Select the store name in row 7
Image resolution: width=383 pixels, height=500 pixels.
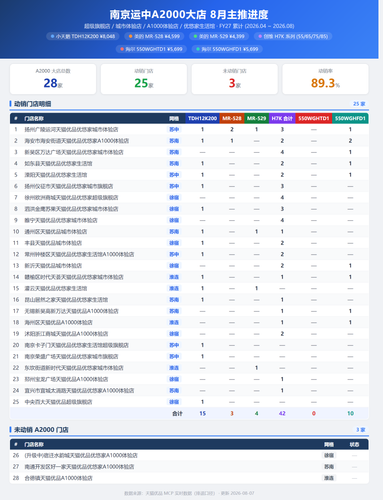(71, 197)
